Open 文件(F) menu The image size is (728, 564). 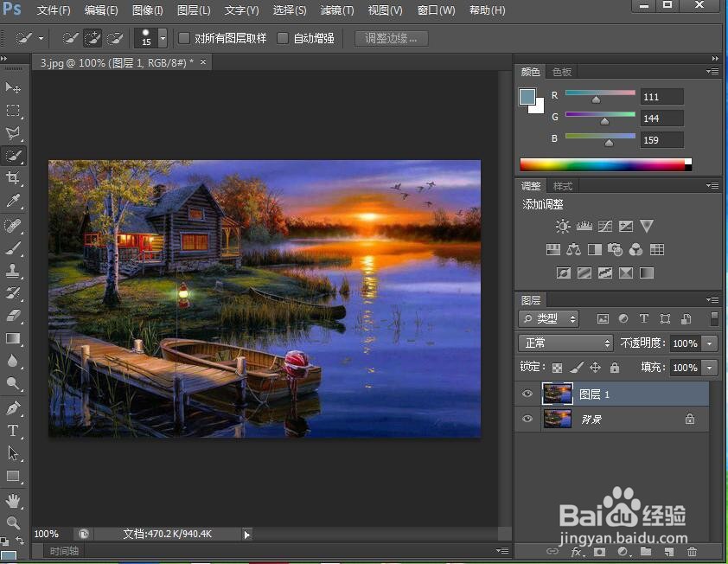pyautogui.click(x=54, y=10)
